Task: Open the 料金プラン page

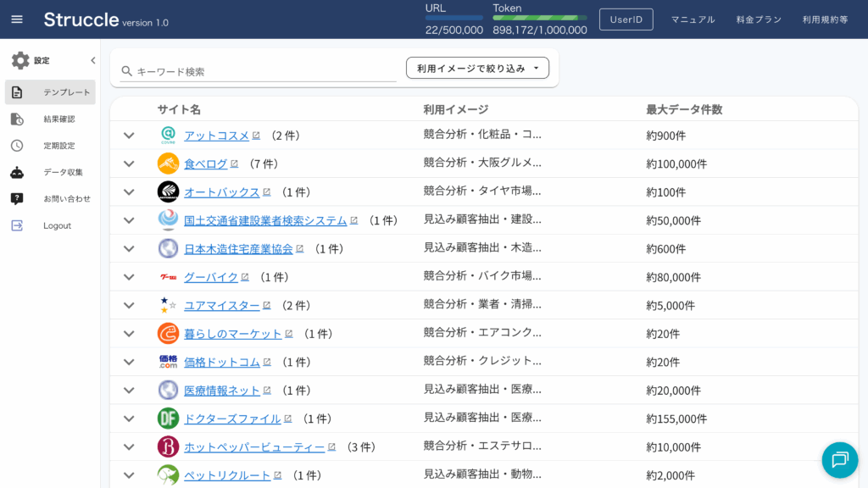Action: [x=759, y=19]
